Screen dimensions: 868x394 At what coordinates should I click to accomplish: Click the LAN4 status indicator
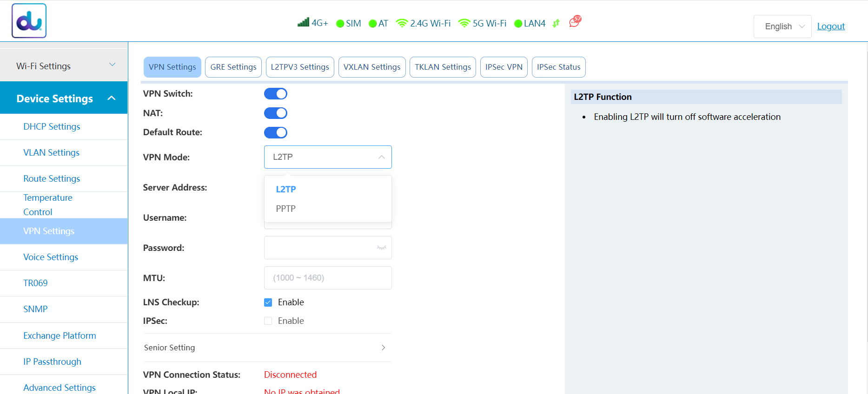tap(530, 24)
